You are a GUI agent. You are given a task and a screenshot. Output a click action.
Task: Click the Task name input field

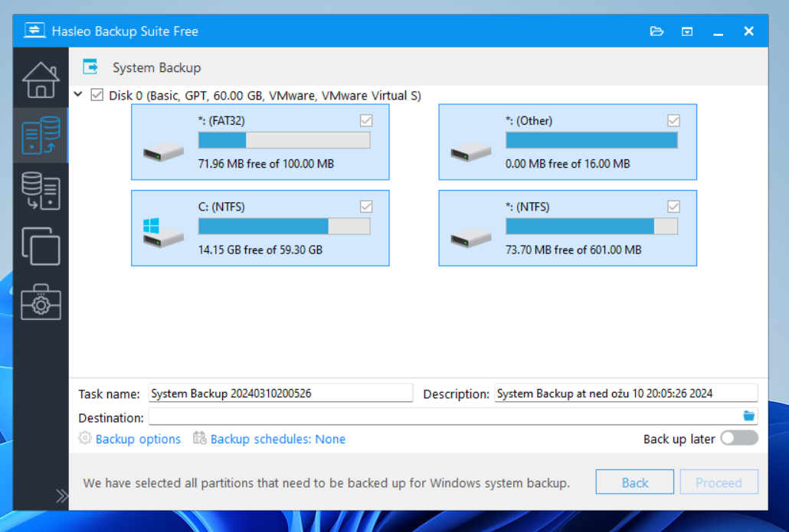(x=281, y=393)
